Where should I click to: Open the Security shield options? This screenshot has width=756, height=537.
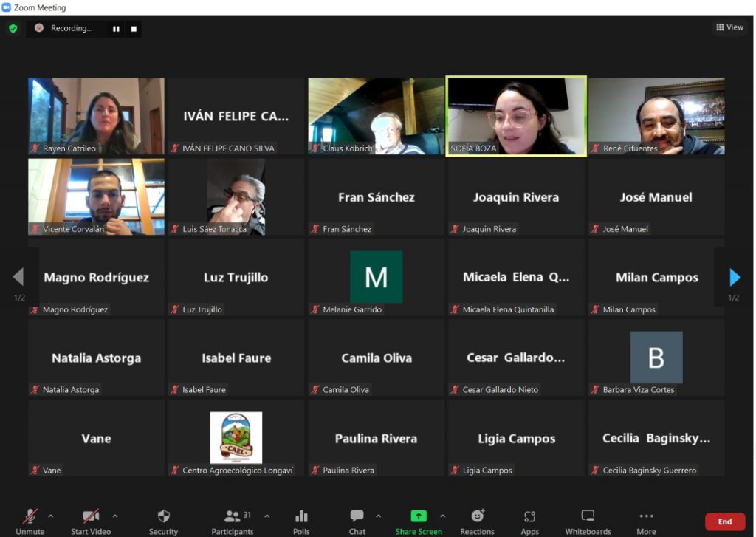(x=163, y=520)
